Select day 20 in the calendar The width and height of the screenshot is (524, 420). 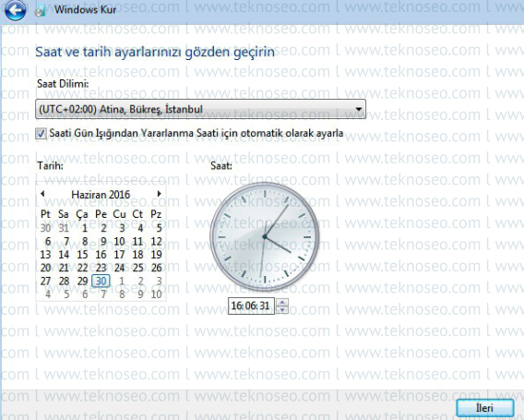(45, 268)
